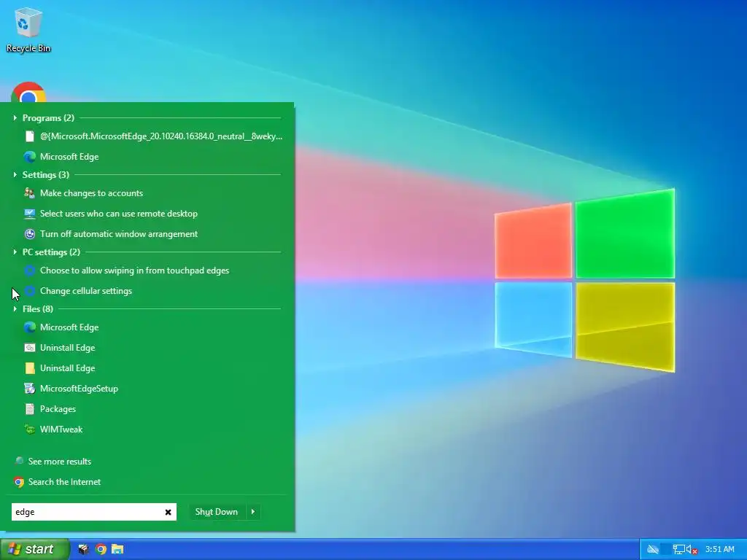Open the Shut Down options arrow
This screenshot has height=560, width=747.
[x=253, y=512]
